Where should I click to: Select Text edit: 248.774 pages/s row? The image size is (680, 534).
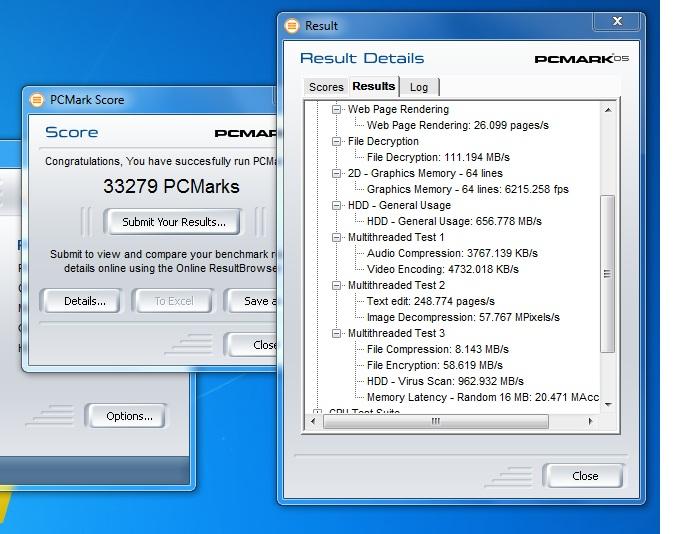point(431,301)
